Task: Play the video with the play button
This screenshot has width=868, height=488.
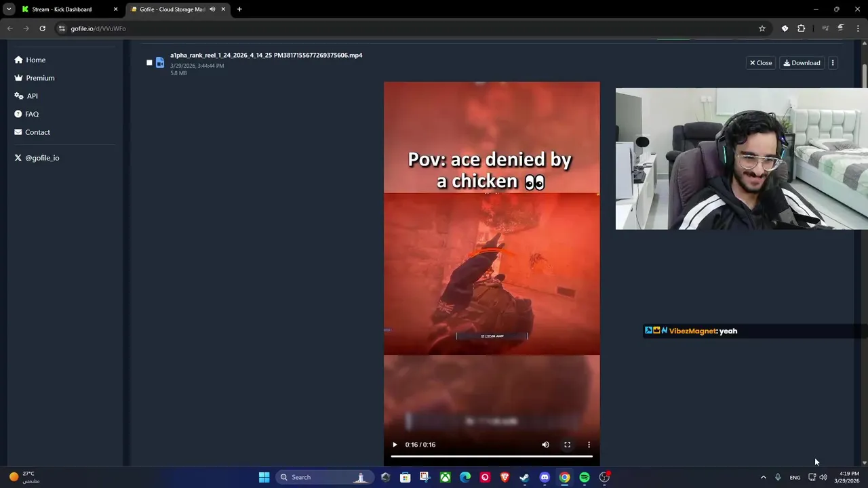Action: 395,445
